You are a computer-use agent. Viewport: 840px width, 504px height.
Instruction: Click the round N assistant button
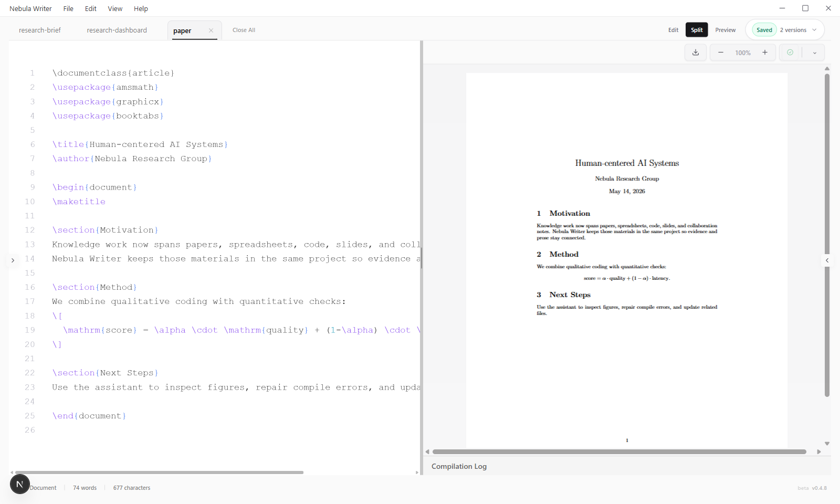(20, 484)
